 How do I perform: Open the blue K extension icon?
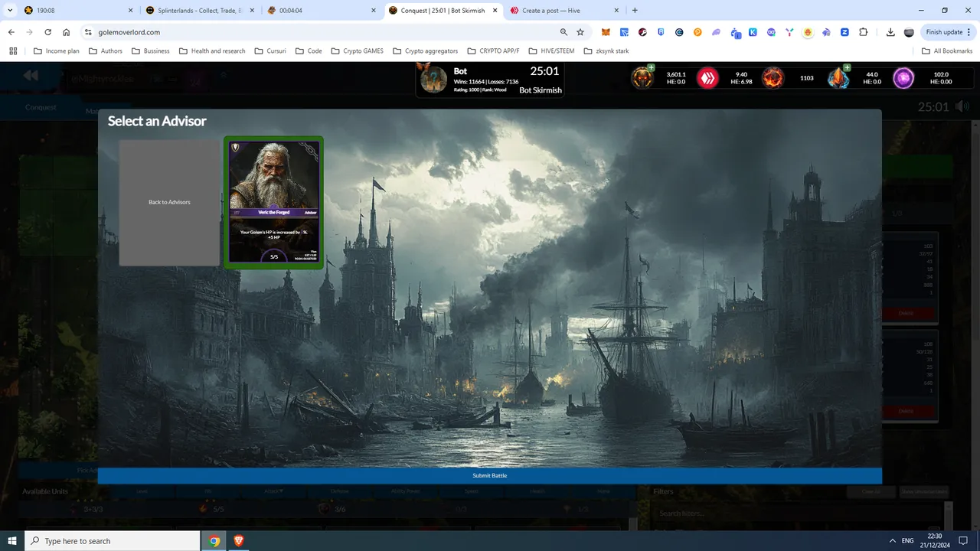pos(753,33)
